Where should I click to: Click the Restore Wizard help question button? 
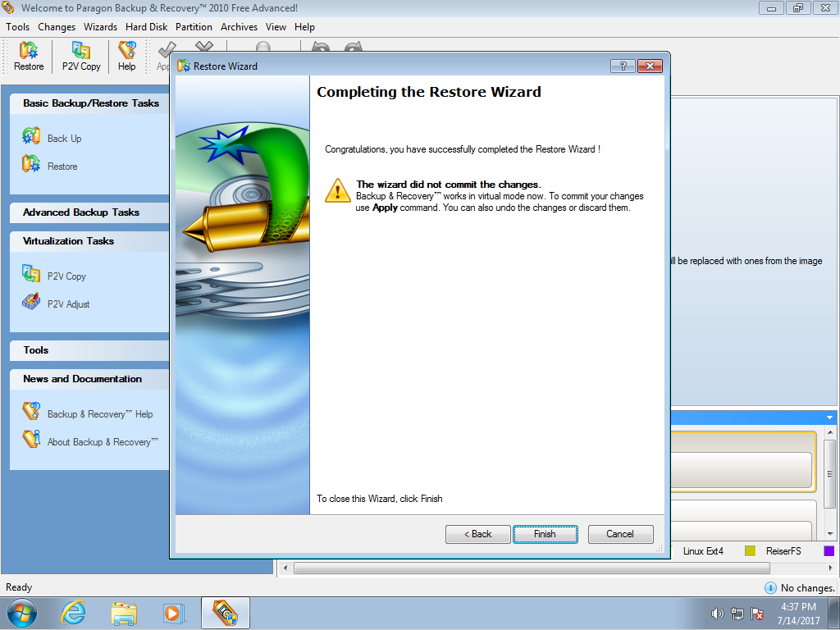[x=623, y=66]
